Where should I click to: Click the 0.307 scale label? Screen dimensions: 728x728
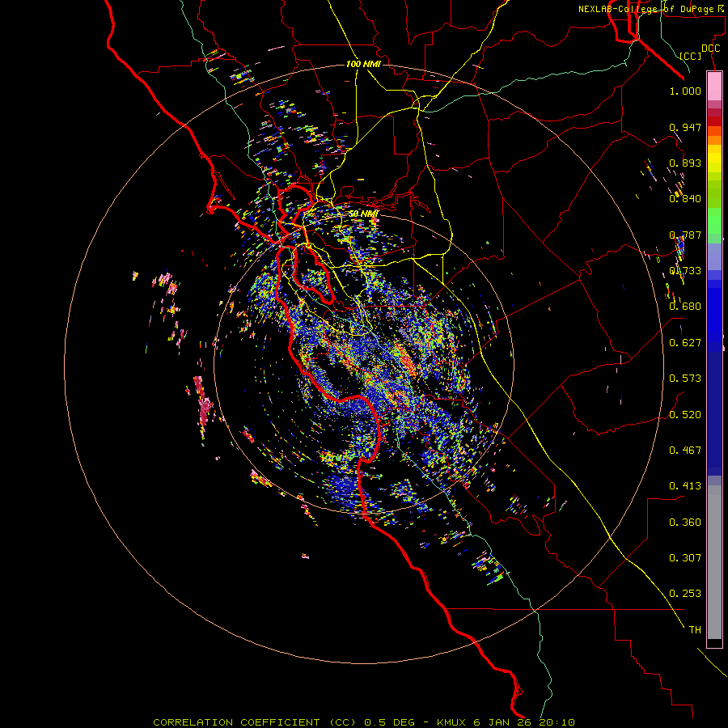pos(685,558)
